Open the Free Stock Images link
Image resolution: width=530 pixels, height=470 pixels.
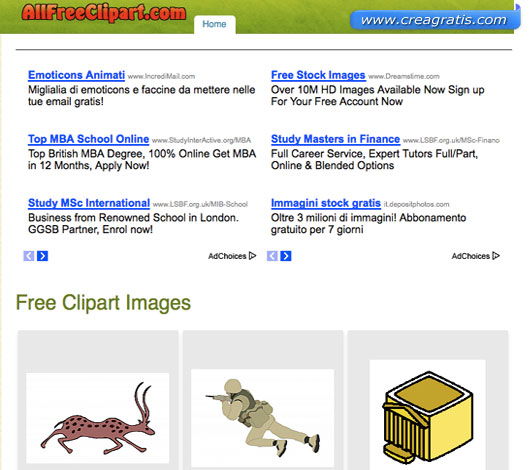tap(318, 75)
